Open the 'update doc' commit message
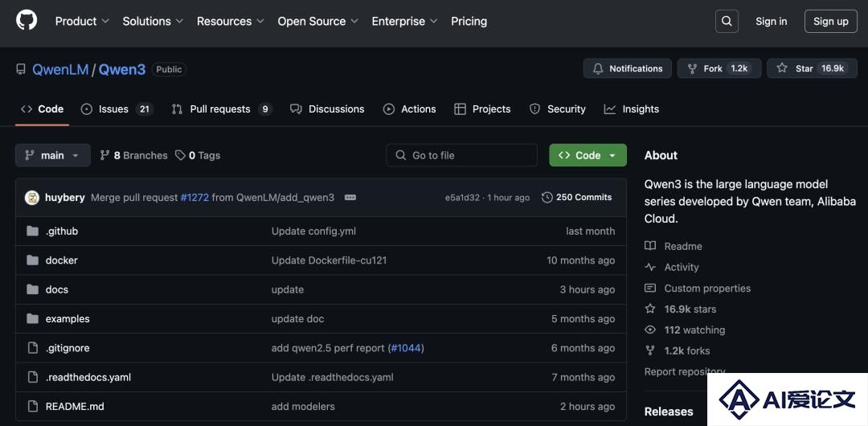 pos(298,318)
